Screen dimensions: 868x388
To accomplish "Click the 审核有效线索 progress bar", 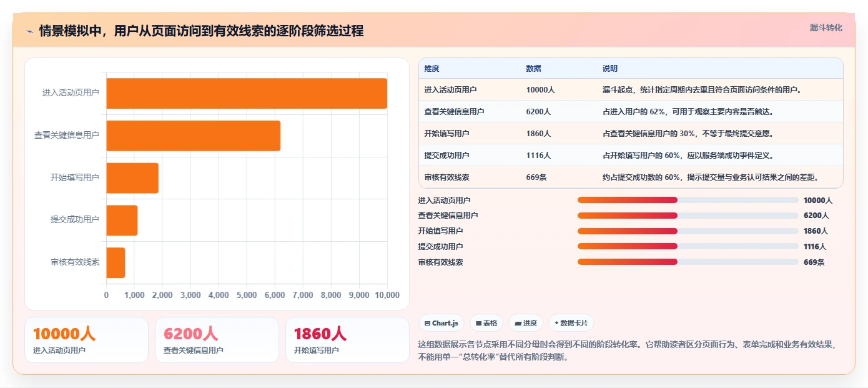I will (x=688, y=262).
